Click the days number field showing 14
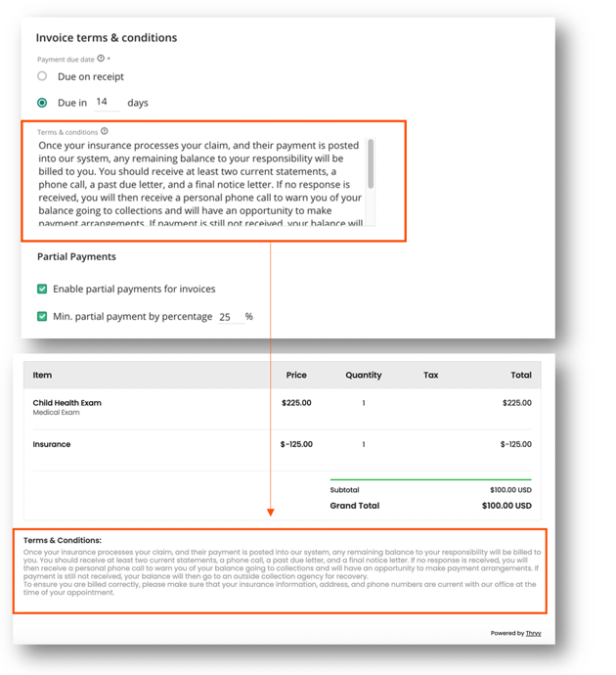The width and height of the screenshot is (616, 675). pyautogui.click(x=104, y=102)
